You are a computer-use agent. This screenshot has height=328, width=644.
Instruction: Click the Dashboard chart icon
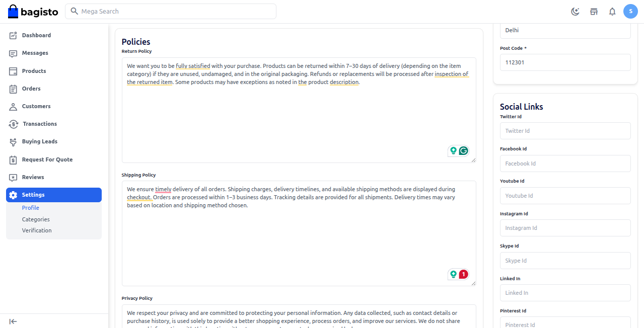click(x=13, y=35)
